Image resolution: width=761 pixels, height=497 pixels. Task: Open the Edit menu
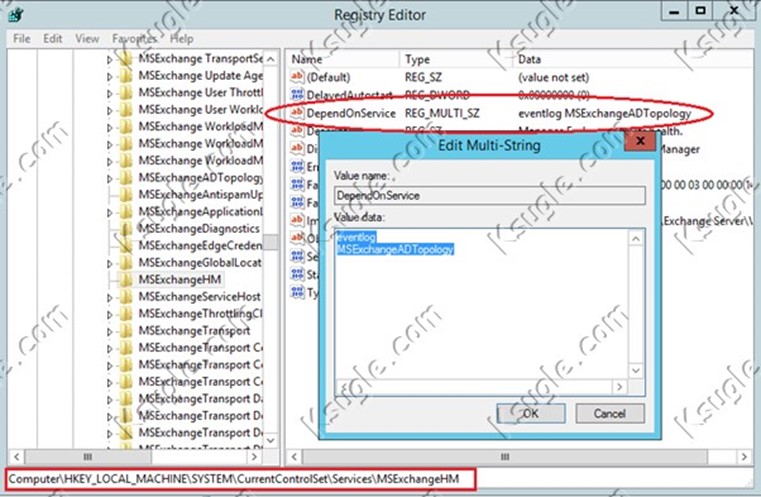coord(52,38)
